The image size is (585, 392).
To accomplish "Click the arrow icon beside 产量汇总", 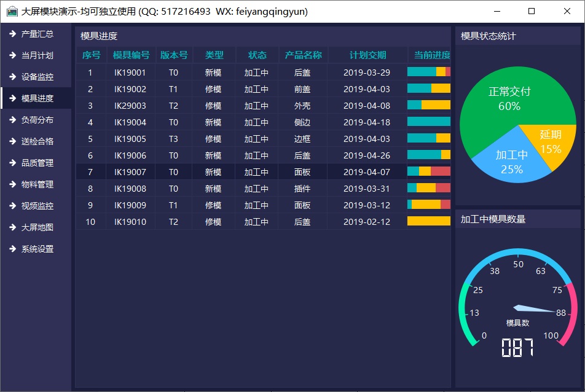I will [x=12, y=34].
